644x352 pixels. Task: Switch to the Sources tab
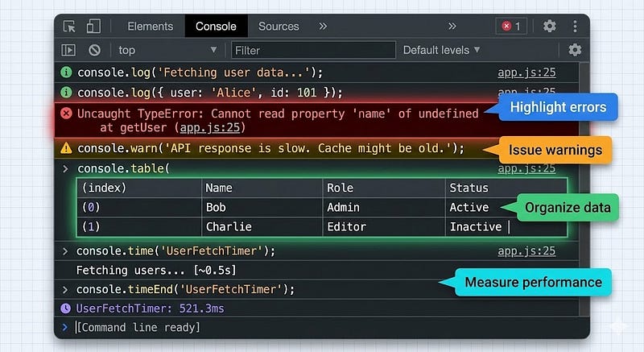279,27
